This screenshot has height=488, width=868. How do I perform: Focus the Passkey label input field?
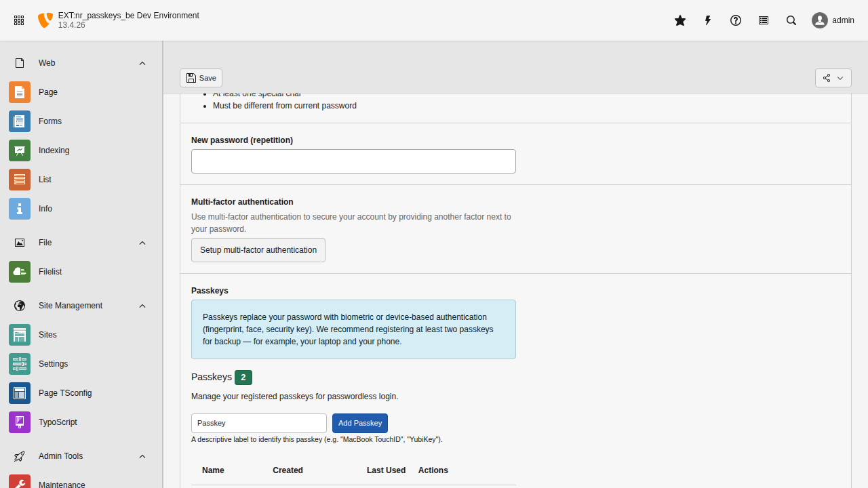(x=259, y=423)
